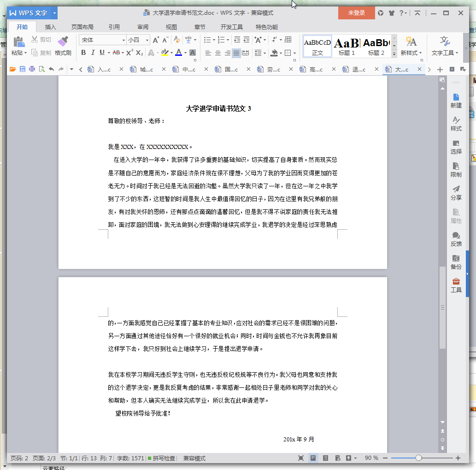Expand the WPS 文字 application menu arrow

pos(55,13)
